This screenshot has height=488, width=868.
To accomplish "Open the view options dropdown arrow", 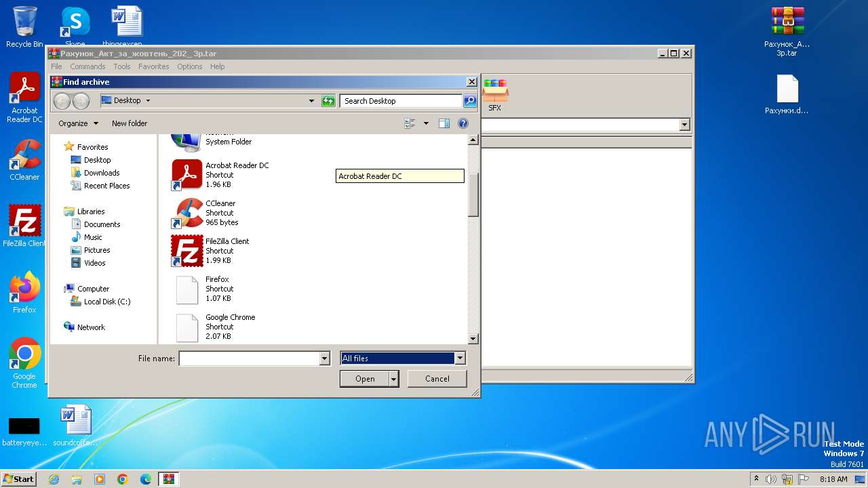I will pyautogui.click(x=426, y=123).
